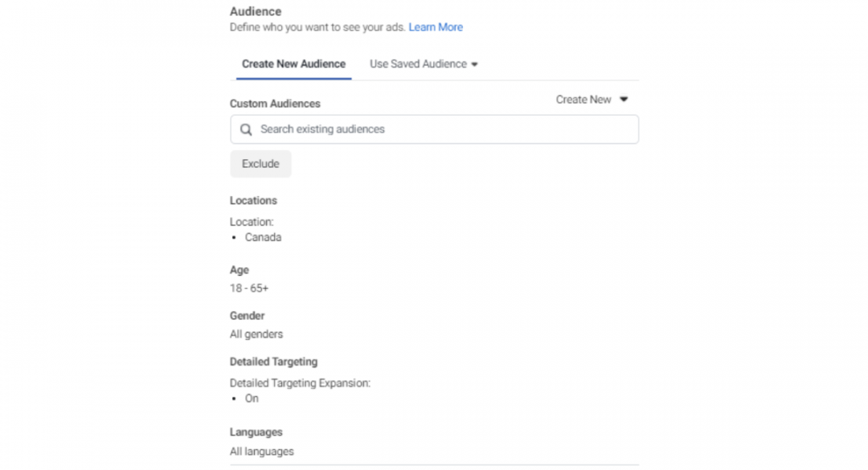
Task: Open the Learn More link
Action: point(435,27)
